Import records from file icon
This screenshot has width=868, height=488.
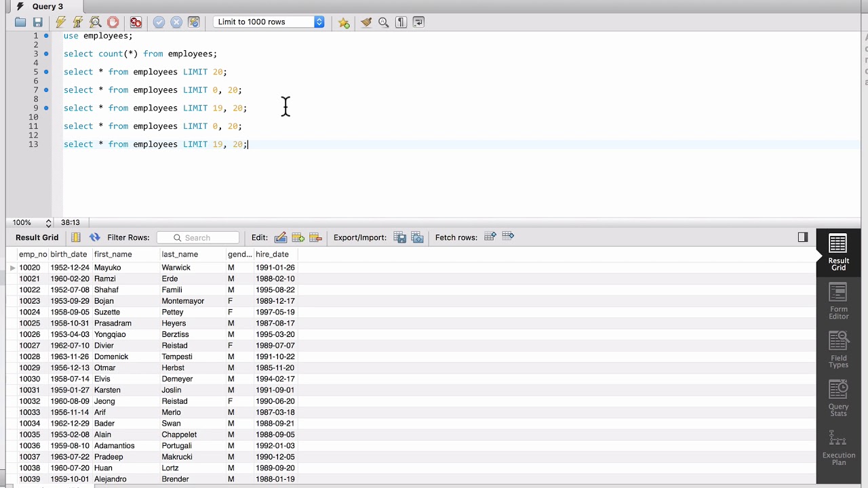click(418, 237)
